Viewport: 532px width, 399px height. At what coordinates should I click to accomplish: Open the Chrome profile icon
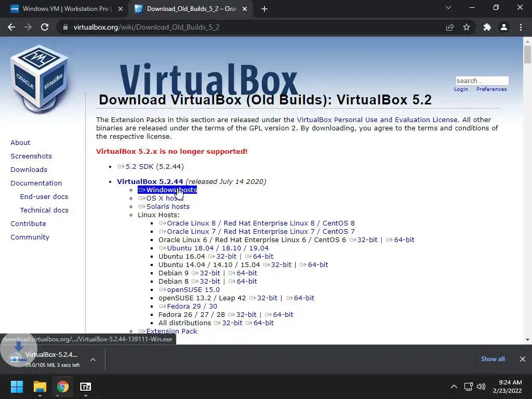pyautogui.click(x=504, y=27)
